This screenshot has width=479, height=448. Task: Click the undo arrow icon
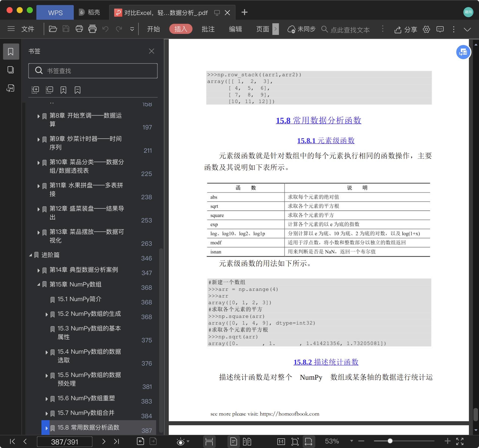coord(105,29)
